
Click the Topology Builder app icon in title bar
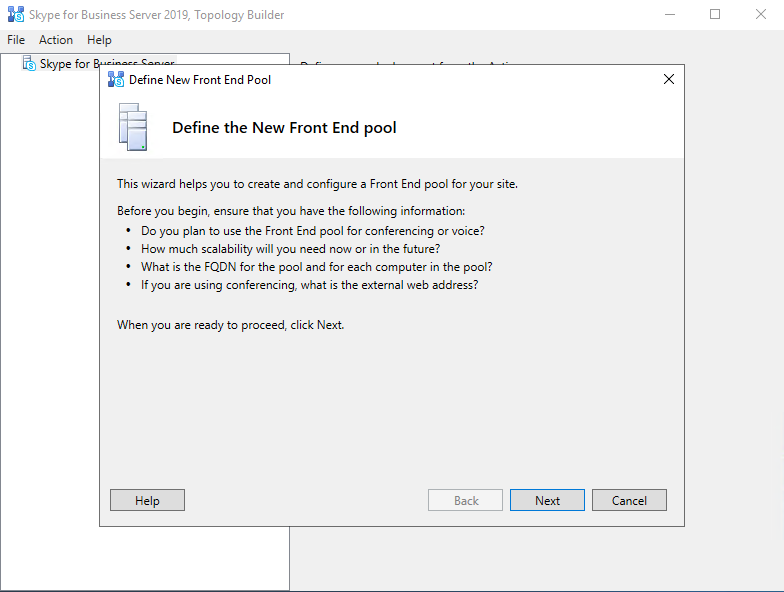click(x=15, y=15)
